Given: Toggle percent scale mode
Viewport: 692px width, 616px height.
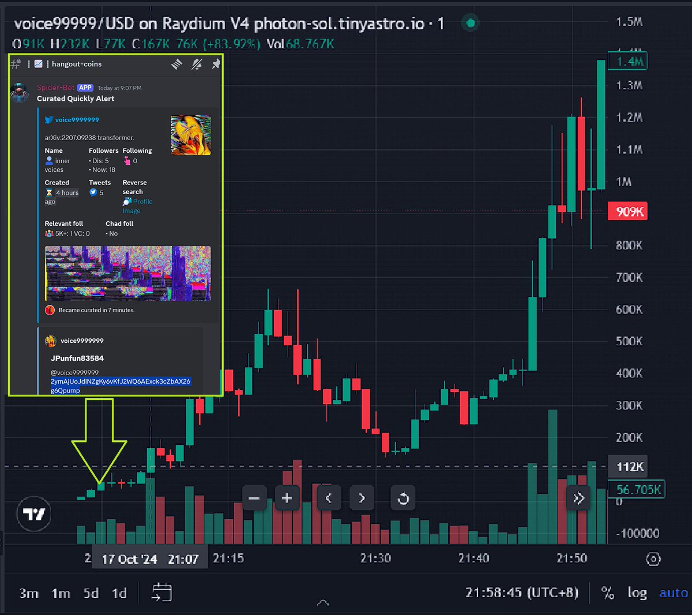Looking at the screenshot, I should tap(607, 593).
